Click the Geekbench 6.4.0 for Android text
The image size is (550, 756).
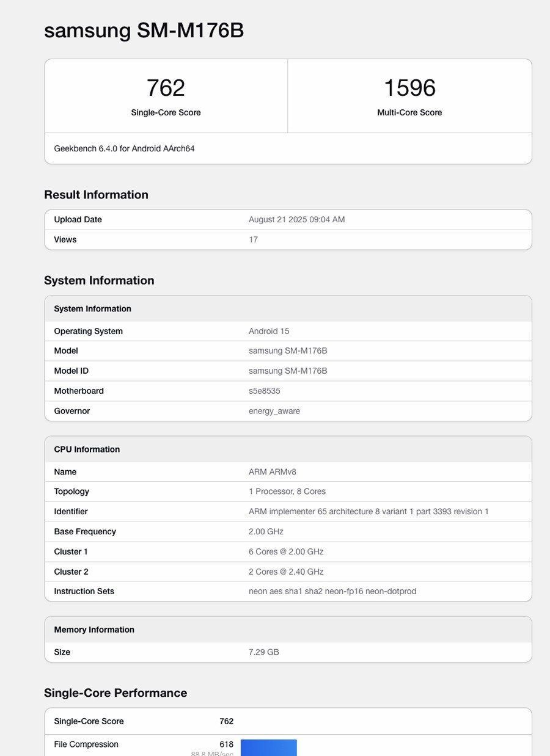click(124, 148)
